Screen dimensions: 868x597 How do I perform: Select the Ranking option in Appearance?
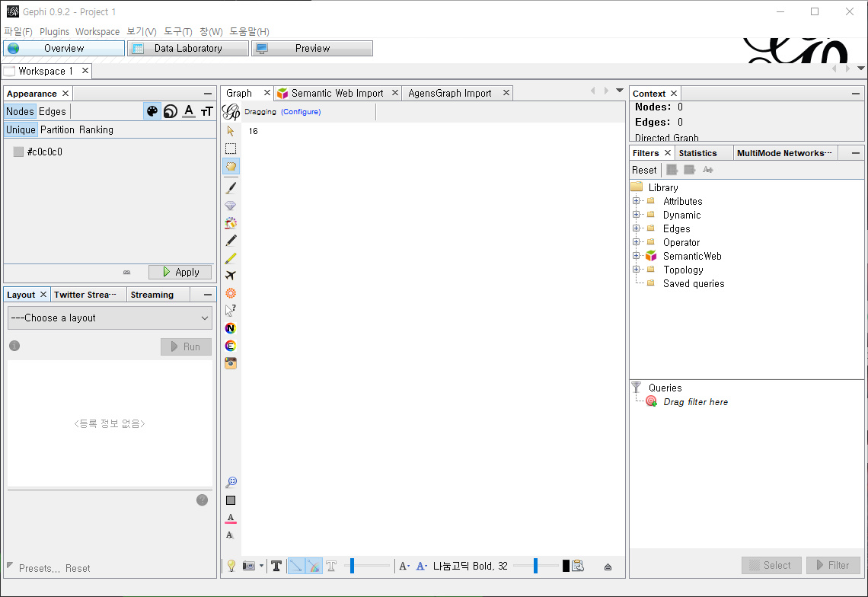(x=96, y=129)
